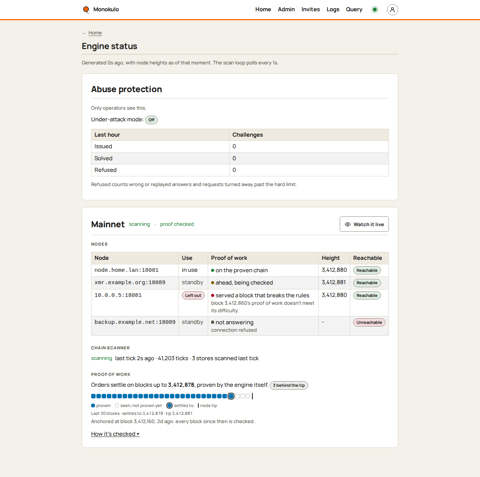
Task: Follow the Home breadcrumb link
Action: [95, 33]
